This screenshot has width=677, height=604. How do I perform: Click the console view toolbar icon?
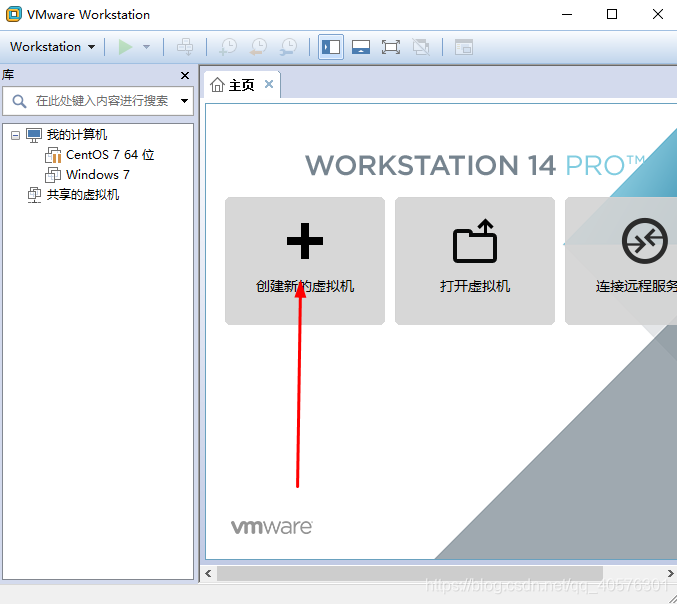[464, 47]
